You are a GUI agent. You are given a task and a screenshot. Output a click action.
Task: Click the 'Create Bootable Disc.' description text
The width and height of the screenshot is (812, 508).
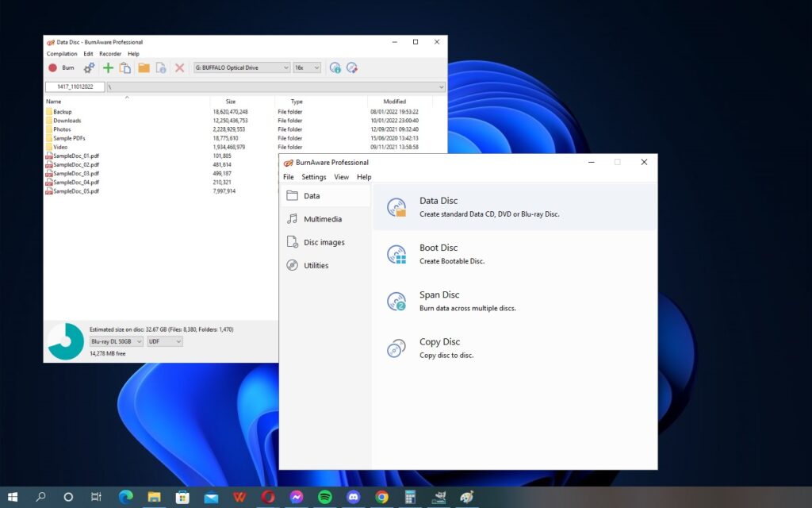(x=451, y=261)
